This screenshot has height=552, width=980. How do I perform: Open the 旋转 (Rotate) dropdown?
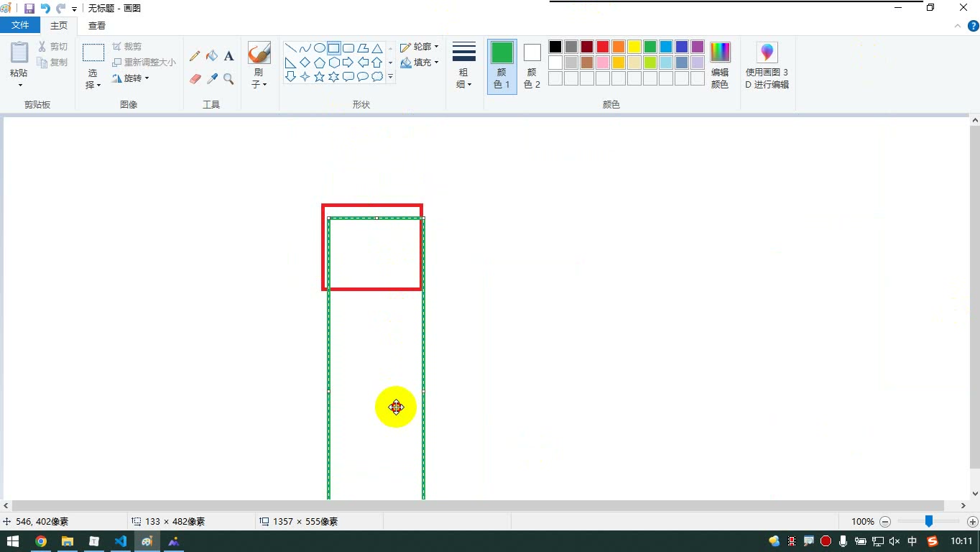[131, 78]
